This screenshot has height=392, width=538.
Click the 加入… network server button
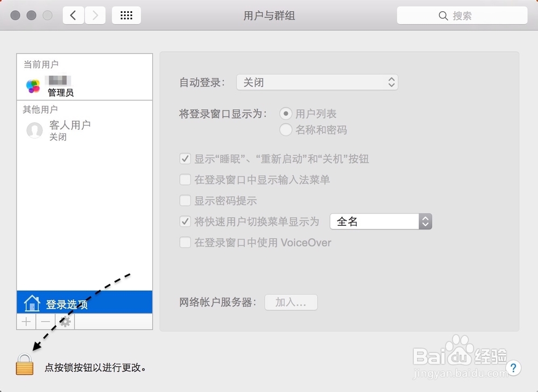pyautogui.click(x=291, y=302)
